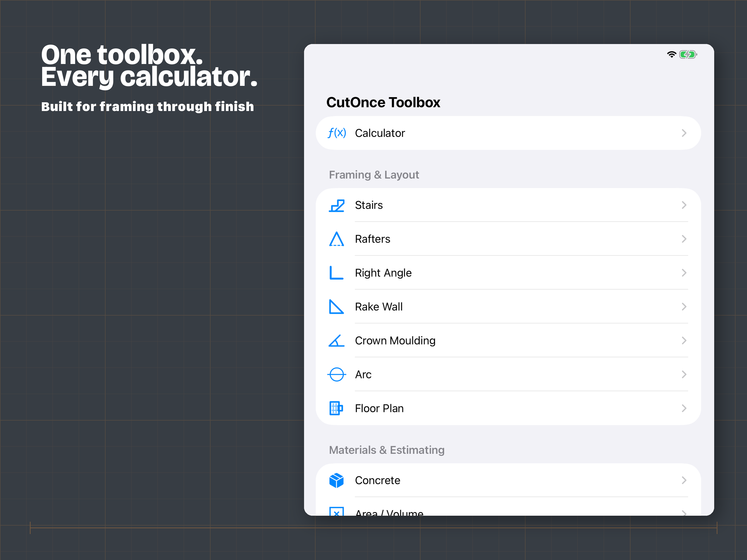Tap the Wi-Fi status icon
This screenshot has height=560, width=747.
click(672, 54)
